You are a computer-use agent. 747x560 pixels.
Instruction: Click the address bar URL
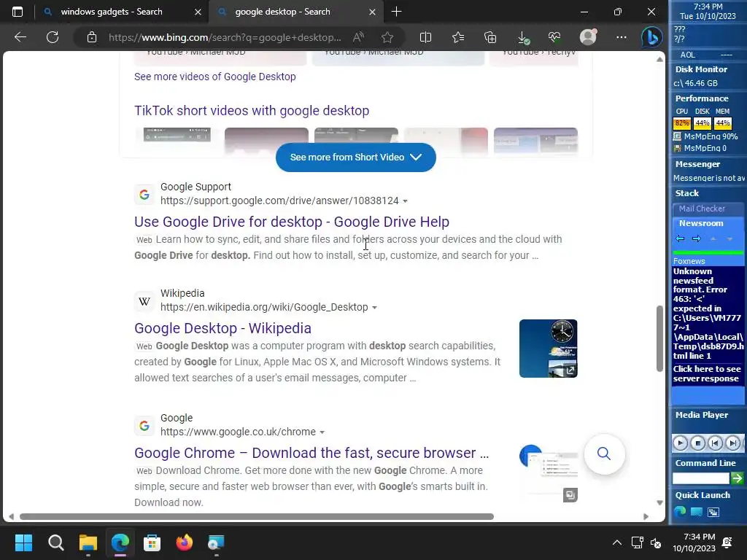tap(225, 37)
